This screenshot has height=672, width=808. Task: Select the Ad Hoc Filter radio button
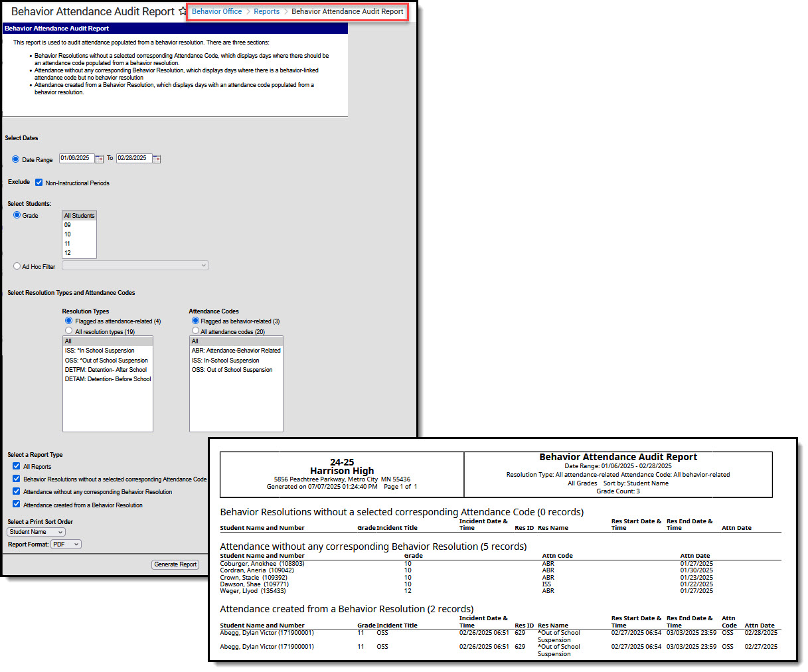[x=17, y=266]
